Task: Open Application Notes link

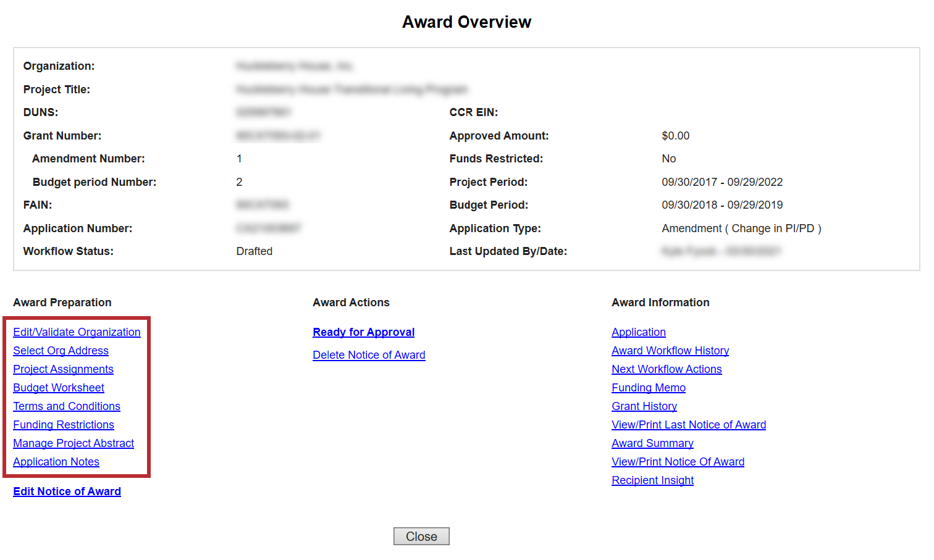Action: pyautogui.click(x=56, y=462)
